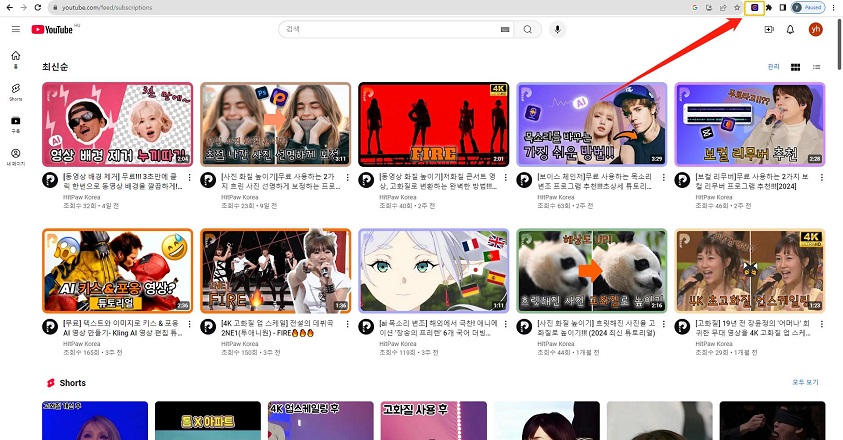Click the magnifier search button

click(x=527, y=30)
